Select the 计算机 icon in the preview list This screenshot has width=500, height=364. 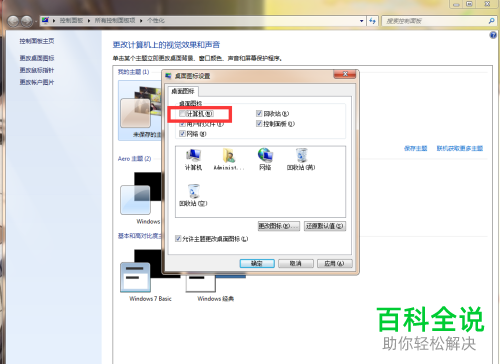click(x=193, y=159)
